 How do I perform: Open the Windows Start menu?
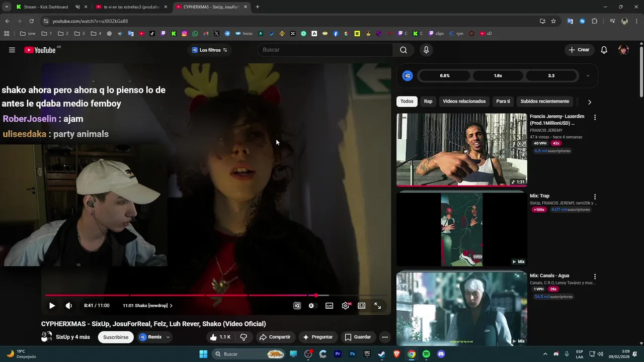(x=203, y=354)
